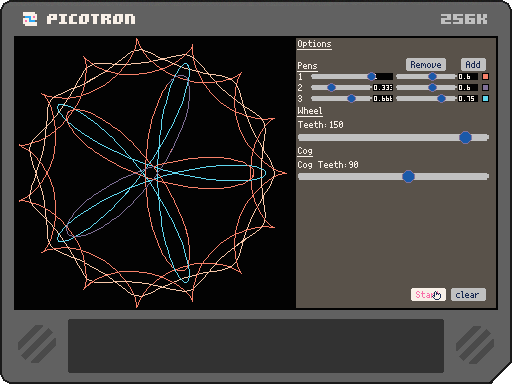Click the Pens heading

tap(307, 66)
